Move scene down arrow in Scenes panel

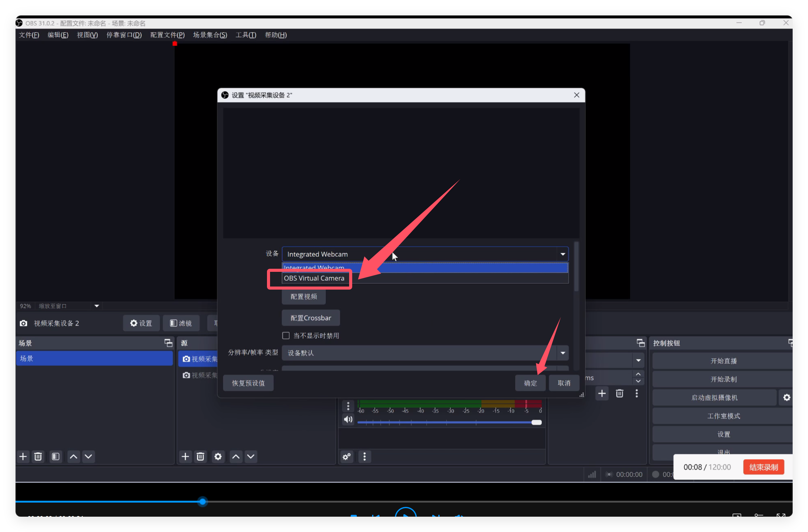pos(88,456)
